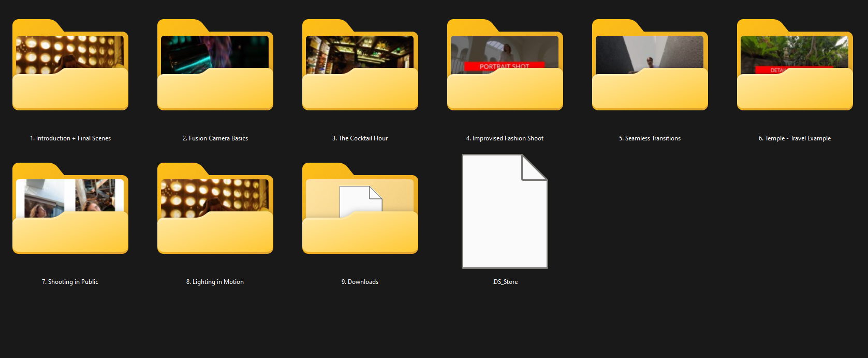Click the '2. Fusion Camera Basics' folder icon
The height and width of the screenshot is (358, 868).
(215, 65)
